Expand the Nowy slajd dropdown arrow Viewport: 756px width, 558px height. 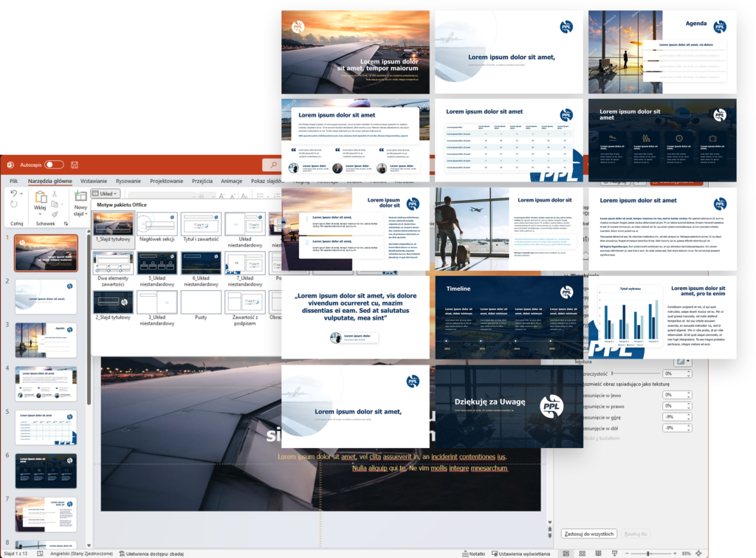coord(86,213)
